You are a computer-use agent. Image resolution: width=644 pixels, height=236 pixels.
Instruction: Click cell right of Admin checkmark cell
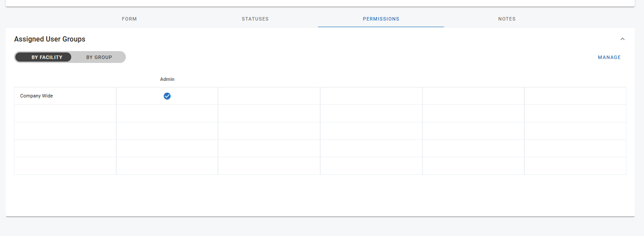tap(269, 96)
